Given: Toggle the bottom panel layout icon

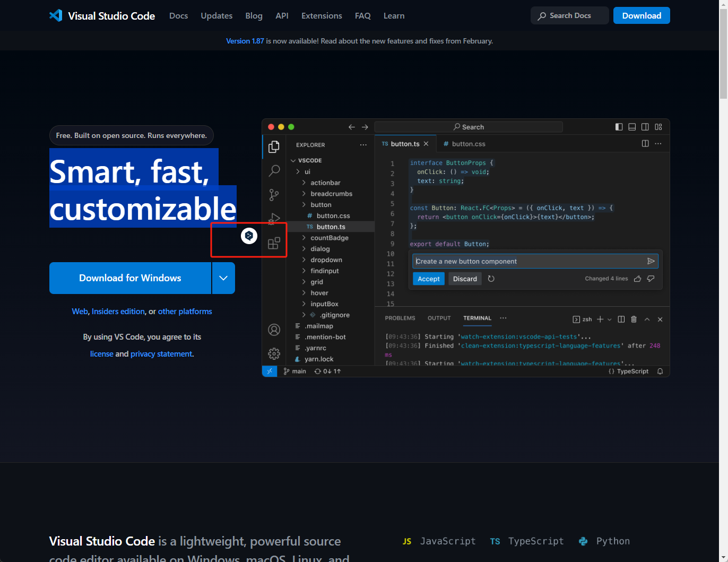Looking at the screenshot, I should [x=632, y=127].
